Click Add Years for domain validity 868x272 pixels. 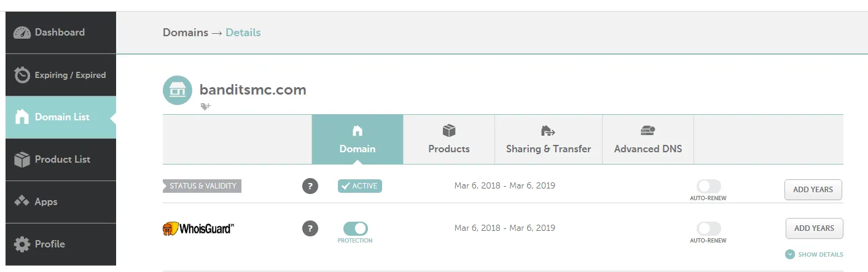tap(813, 190)
